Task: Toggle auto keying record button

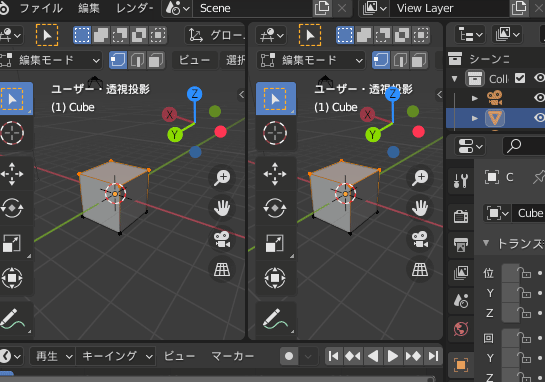Action: [x=289, y=356]
